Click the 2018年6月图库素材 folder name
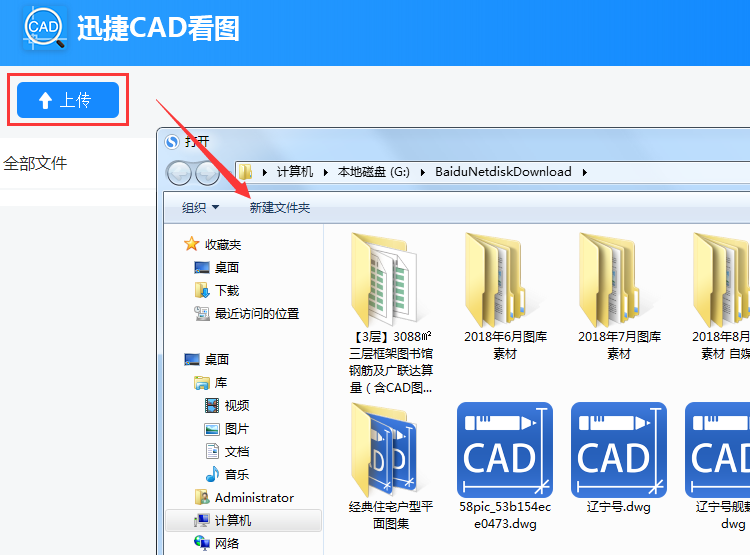 [506, 345]
